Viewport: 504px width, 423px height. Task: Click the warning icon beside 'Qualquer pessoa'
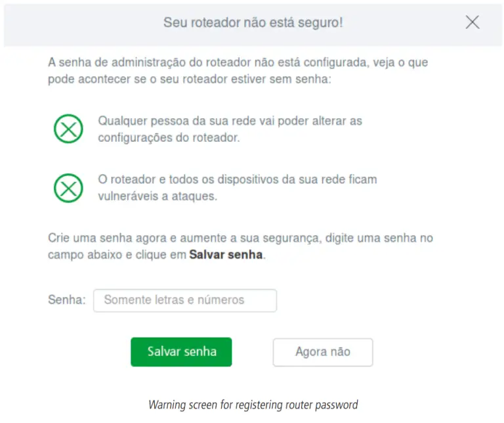pos(68,129)
